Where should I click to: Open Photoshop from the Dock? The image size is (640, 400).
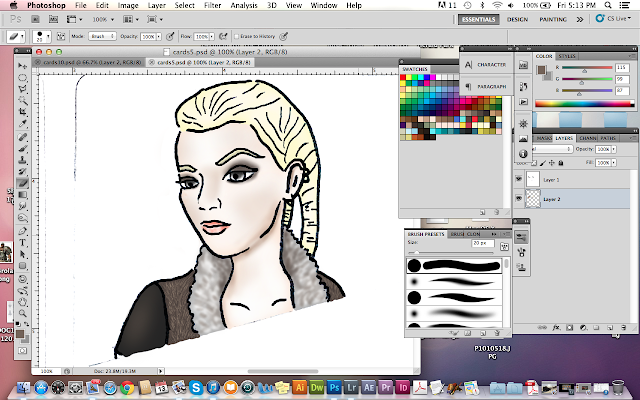(334, 387)
